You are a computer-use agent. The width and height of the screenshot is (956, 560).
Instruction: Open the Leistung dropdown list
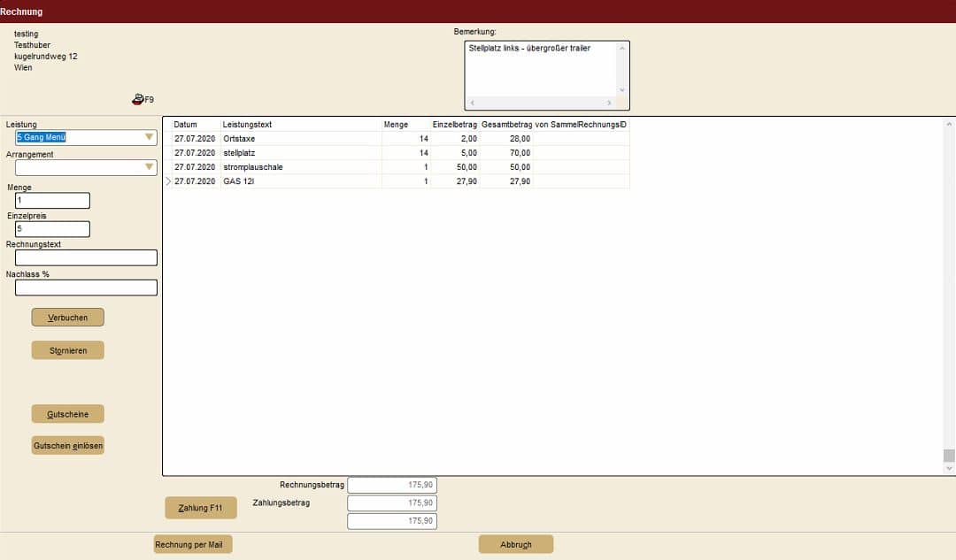[x=149, y=137]
